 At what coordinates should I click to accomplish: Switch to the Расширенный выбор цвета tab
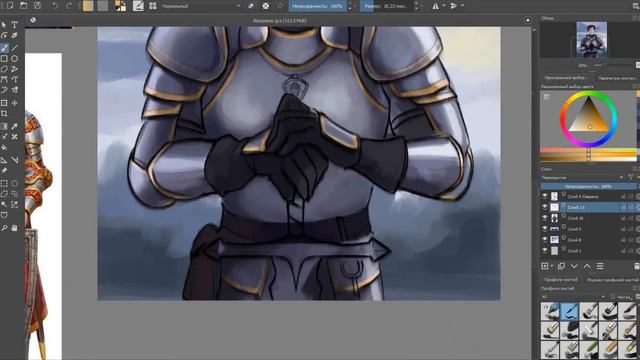[x=566, y=78]
